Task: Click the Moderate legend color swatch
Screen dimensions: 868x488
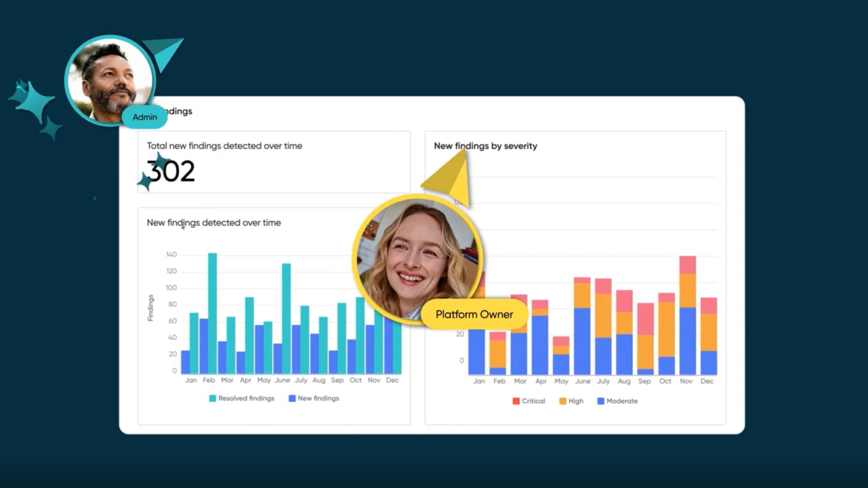Action: click(x=600, y=401)
